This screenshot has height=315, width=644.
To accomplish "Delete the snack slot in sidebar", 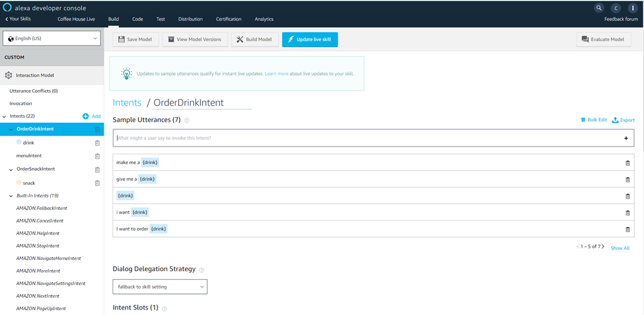I will [97, 183].
